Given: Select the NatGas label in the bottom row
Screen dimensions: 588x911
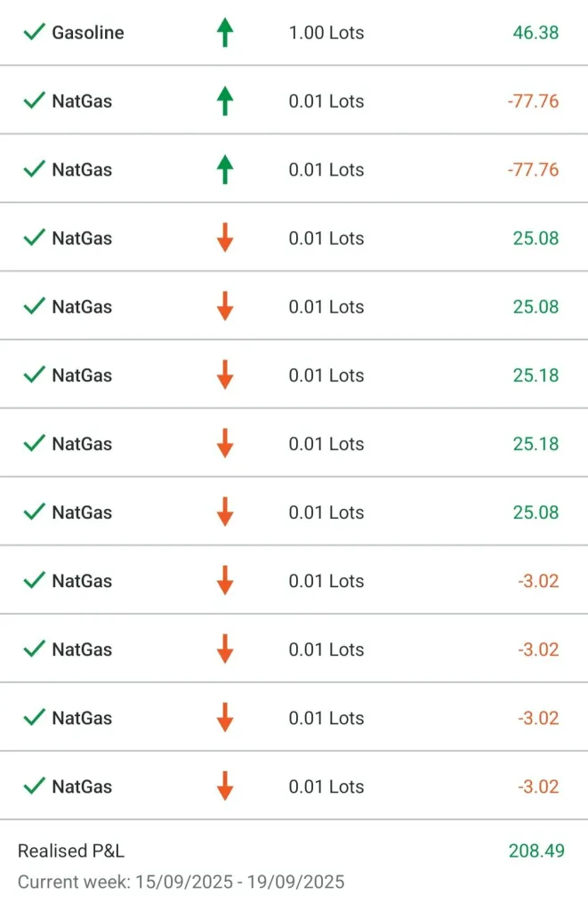Looking at the screenshot, I should (82, 786).
